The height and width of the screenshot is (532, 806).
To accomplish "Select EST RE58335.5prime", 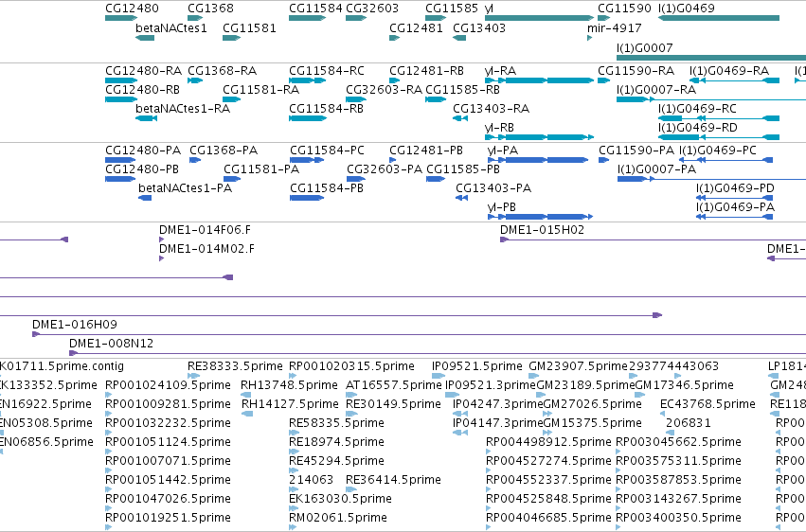I will [336, 424].
